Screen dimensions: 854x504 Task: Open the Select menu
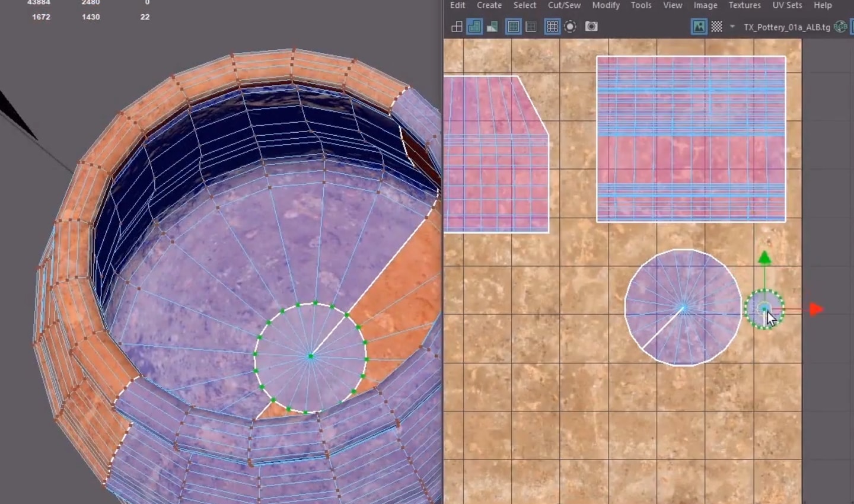click(525, 5)
